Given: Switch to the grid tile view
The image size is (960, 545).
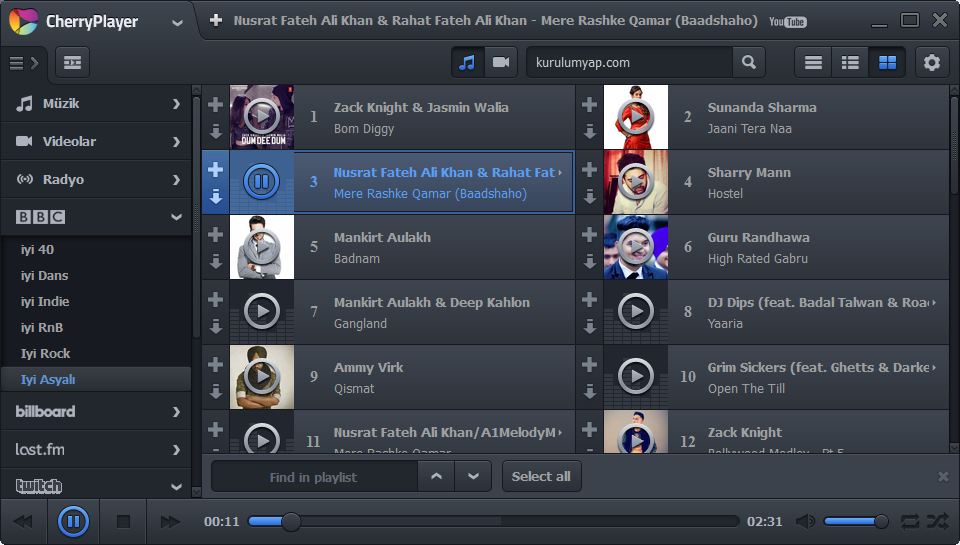Looking at the screenshot, I should coord(887,63).
